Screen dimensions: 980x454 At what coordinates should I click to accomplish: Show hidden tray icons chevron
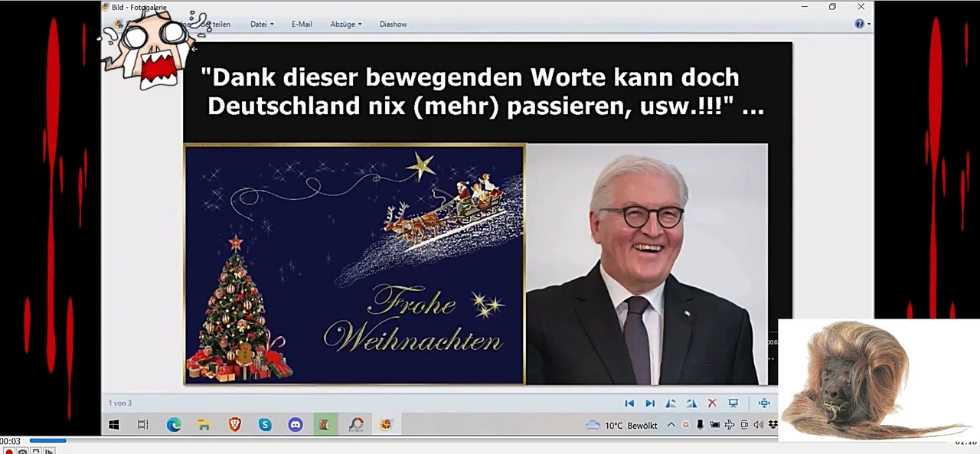[671, 425]
